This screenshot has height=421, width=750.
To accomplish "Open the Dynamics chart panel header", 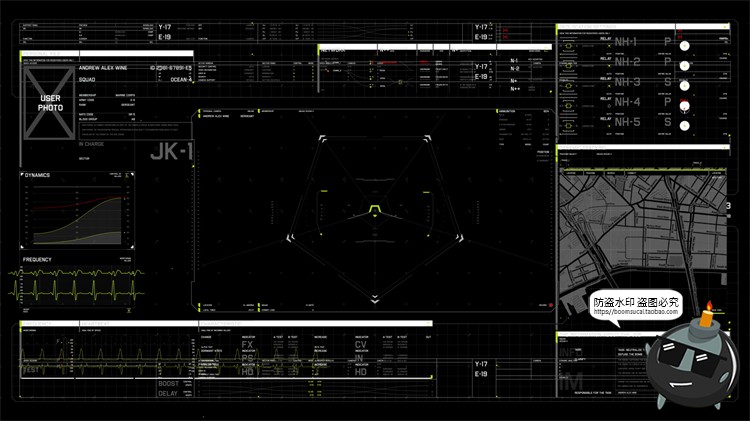I will pyautogui.click(x=38, y=175).
